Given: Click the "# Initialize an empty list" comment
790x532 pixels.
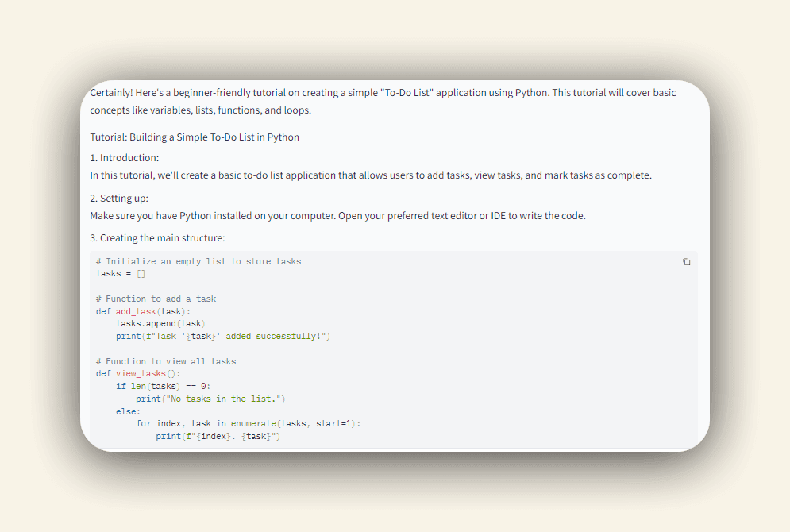Looking at the screenshot, I should 198,261.
